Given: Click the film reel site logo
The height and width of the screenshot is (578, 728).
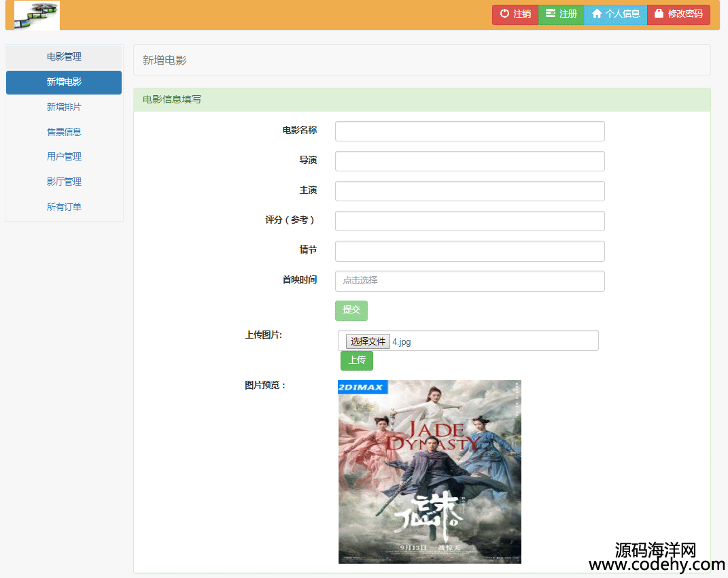Looking at the screenshot, I should (x=37, y=16).
